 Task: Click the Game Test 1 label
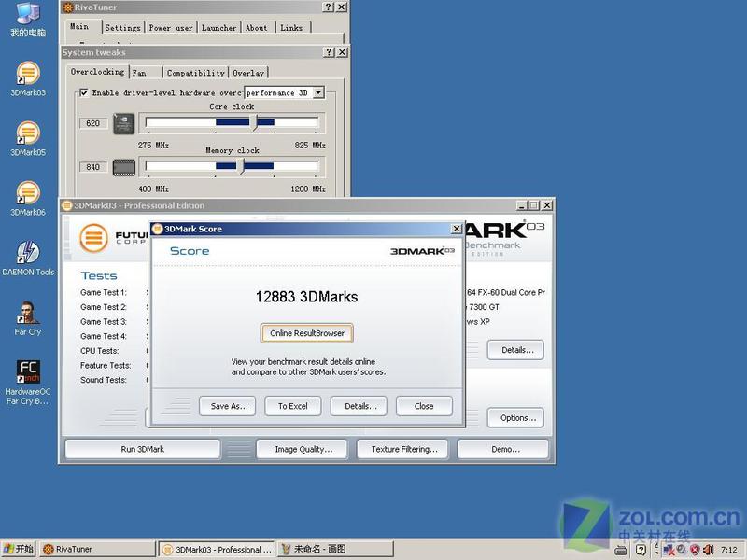pos(104,292)
